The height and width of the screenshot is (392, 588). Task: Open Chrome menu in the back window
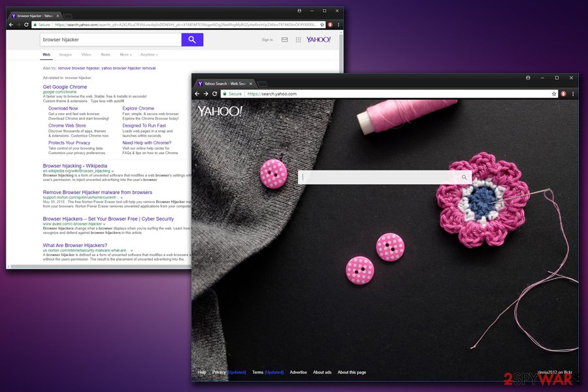click(338, 25)
